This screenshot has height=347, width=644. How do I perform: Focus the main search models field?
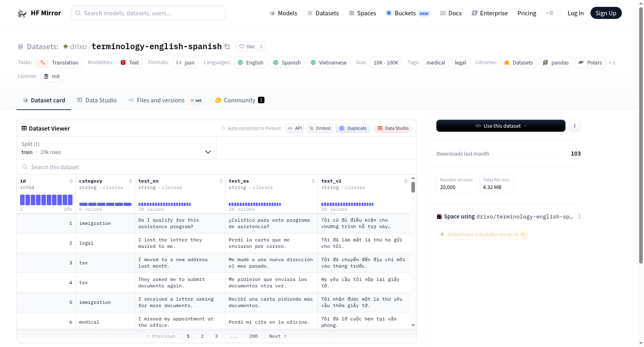[x=148, y=13]
